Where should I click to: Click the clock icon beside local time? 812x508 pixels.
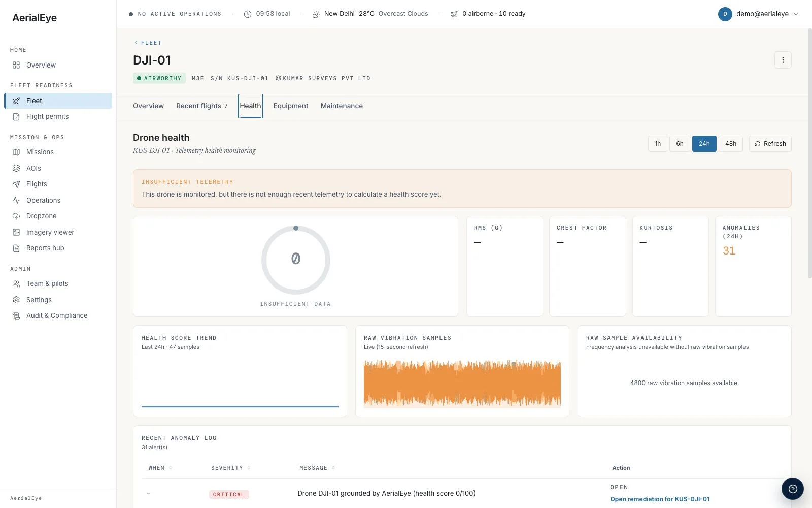click(248, 14)
